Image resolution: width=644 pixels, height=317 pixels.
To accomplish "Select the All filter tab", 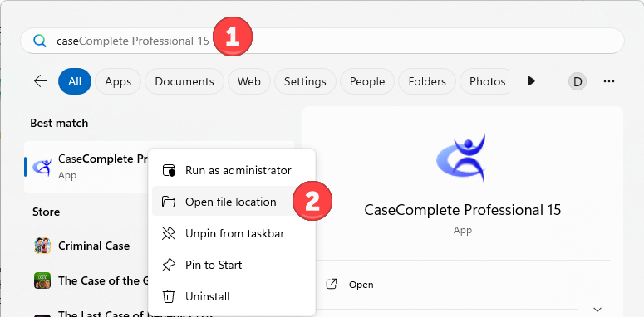I will click(x=75, y=81).
